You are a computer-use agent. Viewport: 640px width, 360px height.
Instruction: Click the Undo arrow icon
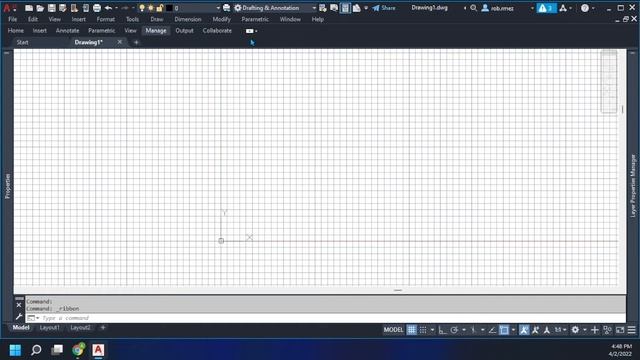108,8
